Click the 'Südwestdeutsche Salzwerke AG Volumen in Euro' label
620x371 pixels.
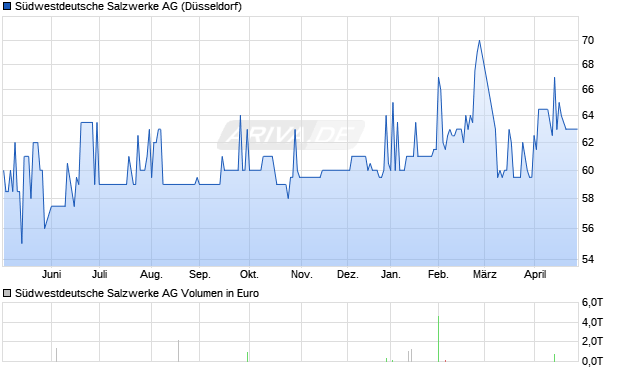[137, 293]
